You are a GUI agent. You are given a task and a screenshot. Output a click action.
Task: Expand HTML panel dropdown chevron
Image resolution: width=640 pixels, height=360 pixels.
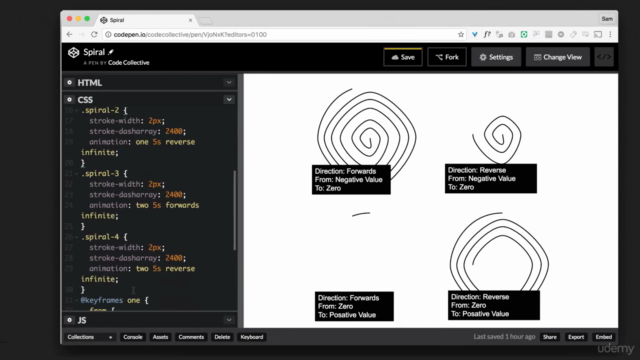point(229,82)
